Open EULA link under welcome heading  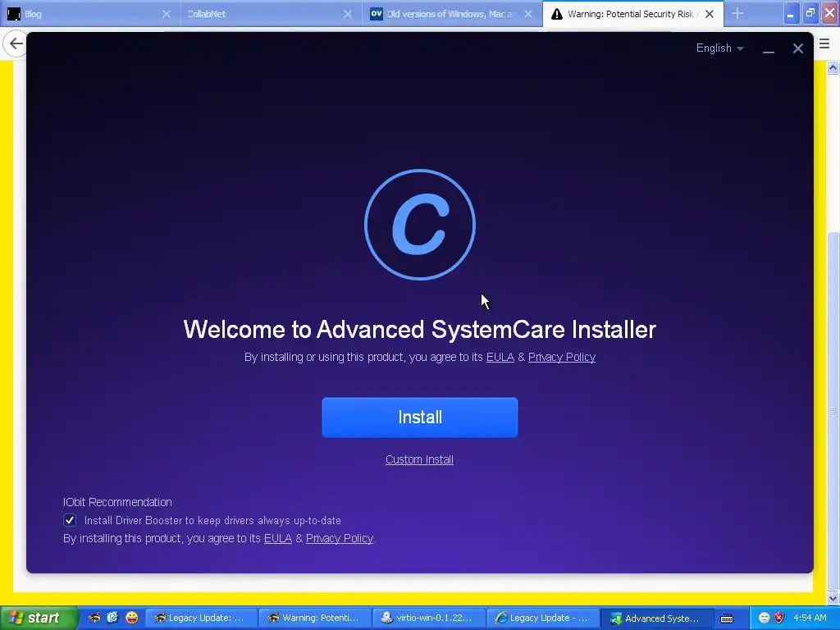pos(500,358)
